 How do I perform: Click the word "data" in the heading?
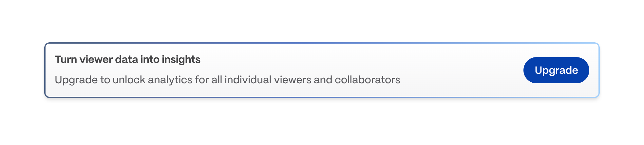(x=126, y=60)
